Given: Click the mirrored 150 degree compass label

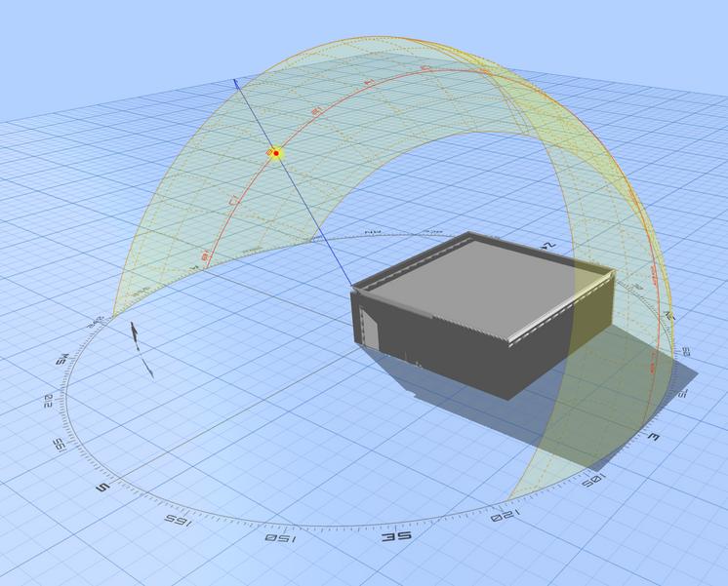Looking at the screenshot, I should (280, 538).
